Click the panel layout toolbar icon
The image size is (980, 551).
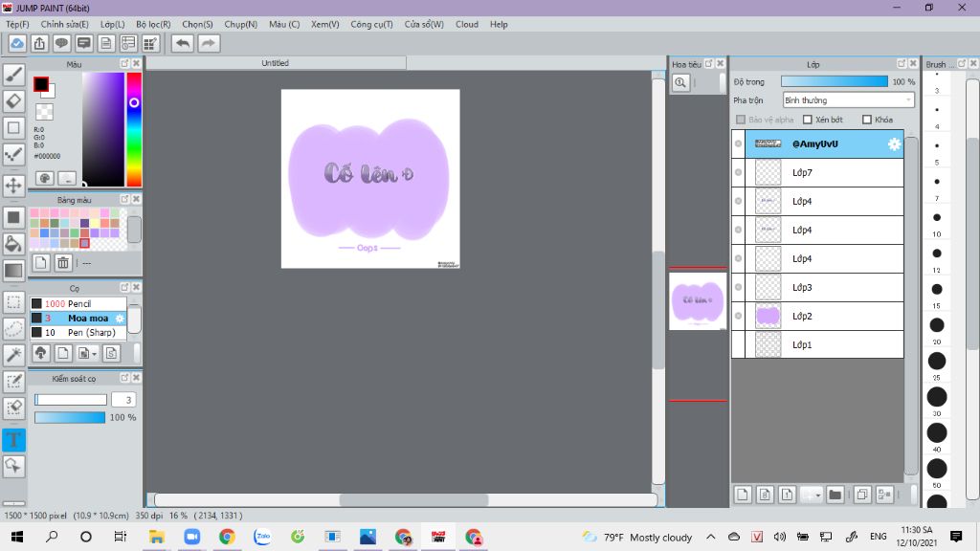[128, 43]
